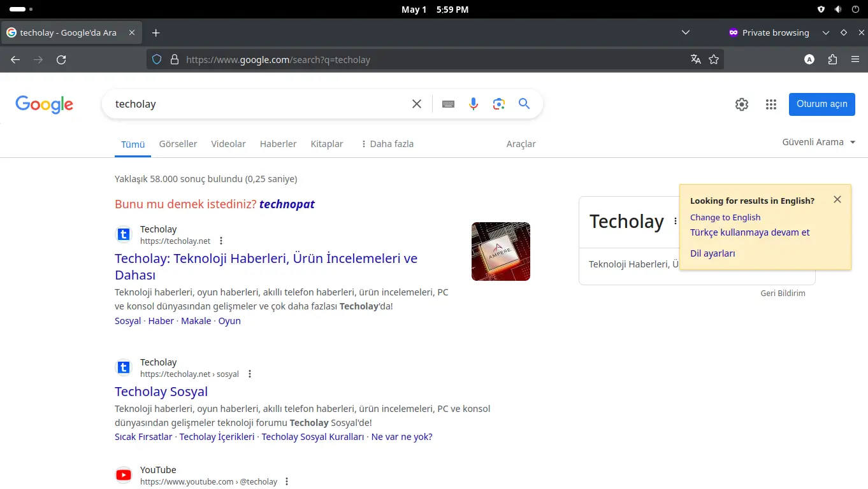Clear the search box text
The height and width of the screenshot is (489, 868).
pyautogui.click(x=417, y=104)
